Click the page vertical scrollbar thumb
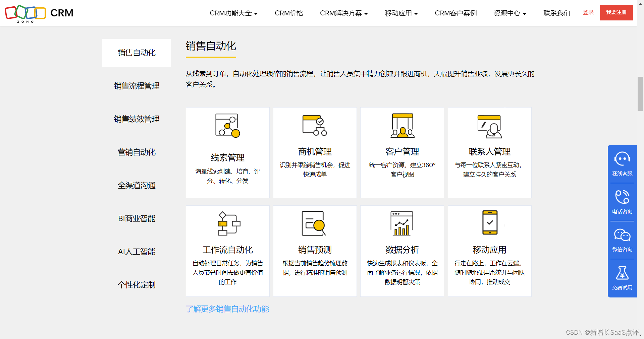Viewport: 644px width, 339px height. tap(640, 93)
